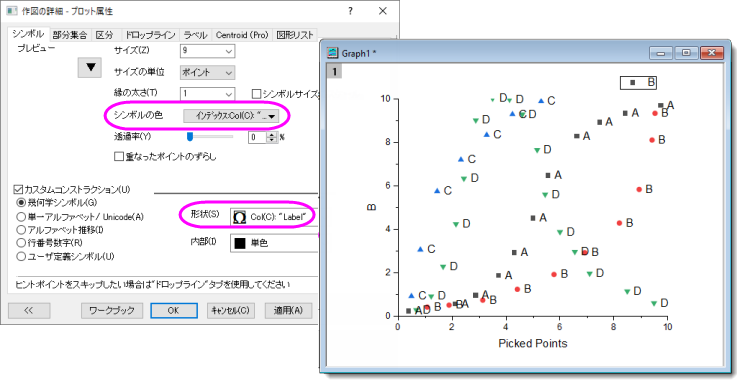
Task: Click the OK button
Action: 173,310
